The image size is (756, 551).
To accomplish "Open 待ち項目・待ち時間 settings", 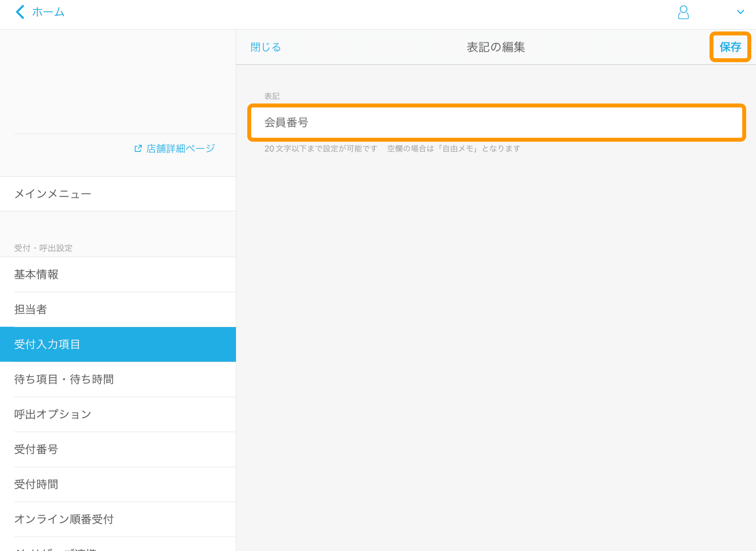I will pos(64,379).
